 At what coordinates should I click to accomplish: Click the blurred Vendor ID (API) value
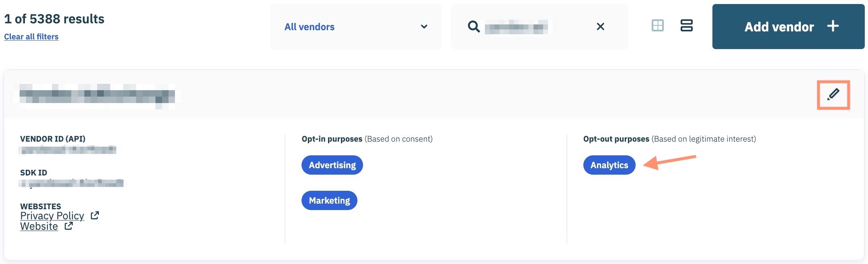(x=68, y=150)
